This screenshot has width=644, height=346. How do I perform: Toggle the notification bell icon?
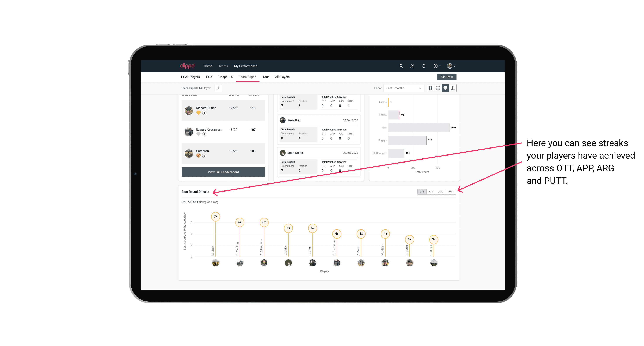tap(423, 66)
